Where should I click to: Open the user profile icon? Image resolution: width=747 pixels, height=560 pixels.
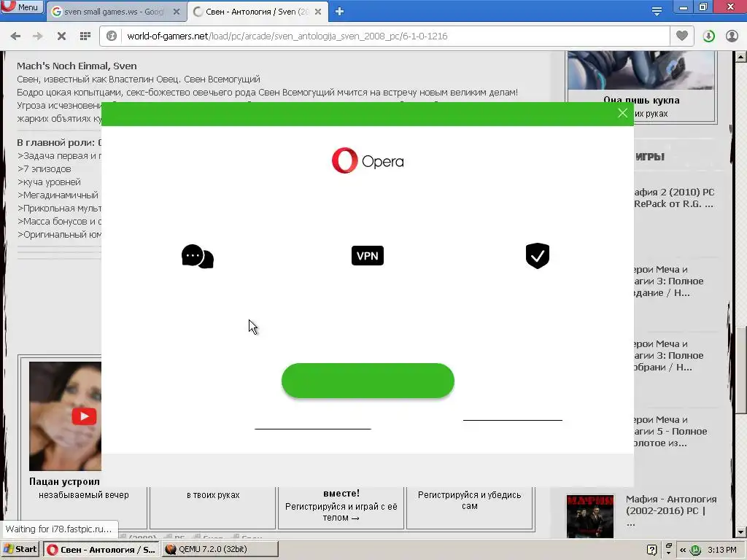[x=732, y=36]
